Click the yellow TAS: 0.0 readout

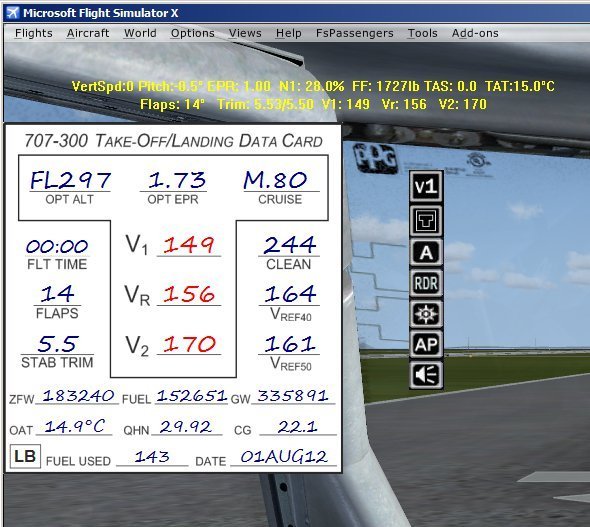pyautogui.click(x=450, y=86)
